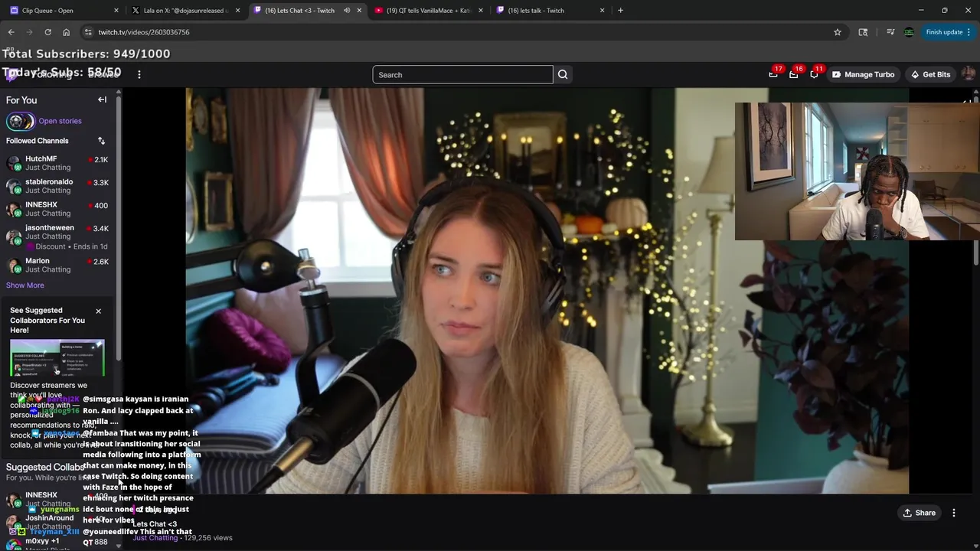Screen dimensions: 980x551
Task: Open the inbox icon with 16 badge
Action: tap(794, 74)
